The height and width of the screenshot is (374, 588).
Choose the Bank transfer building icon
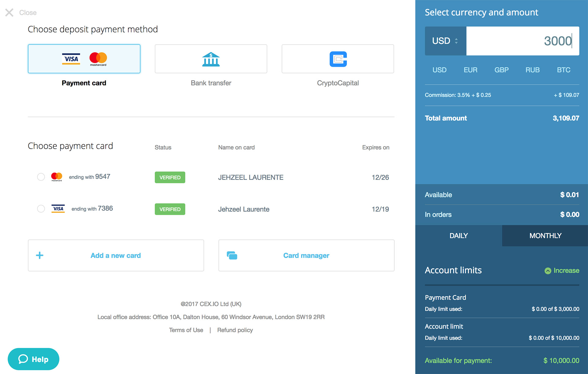(x=211, y=59)
